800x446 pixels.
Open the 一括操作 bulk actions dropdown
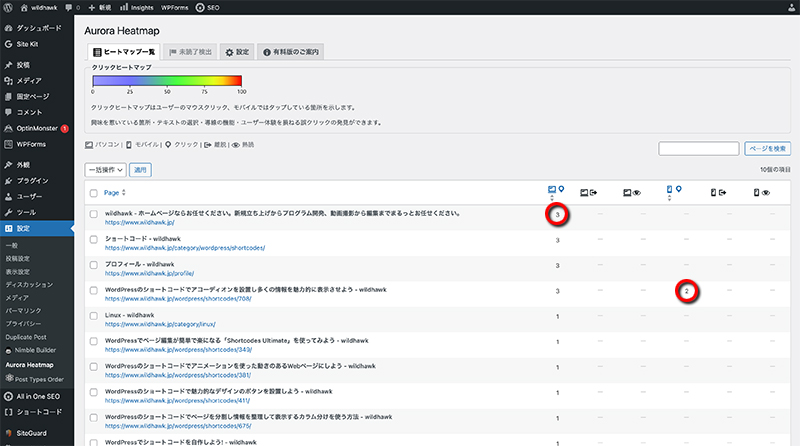coord(106,171)
